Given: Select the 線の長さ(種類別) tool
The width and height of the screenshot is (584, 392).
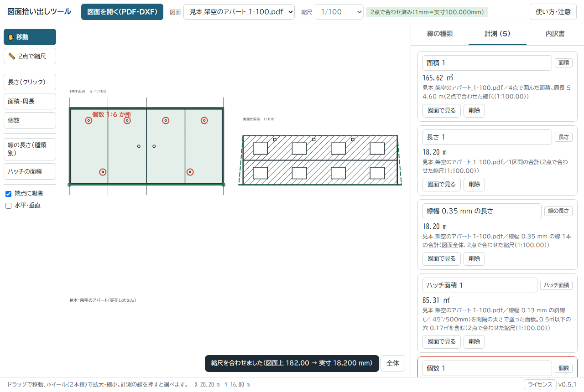Looking at the screenshot, I should pos(30,149).
